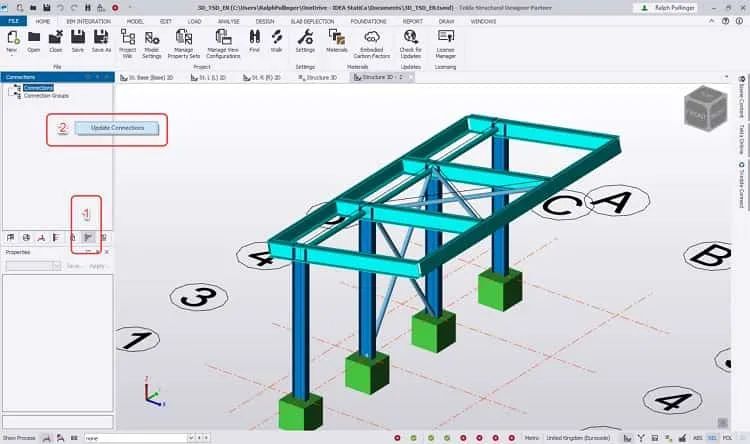Open the quick access toolbar customize arrow
The image size is (750, 444).
pyautogui.click(x=130, y=8)
